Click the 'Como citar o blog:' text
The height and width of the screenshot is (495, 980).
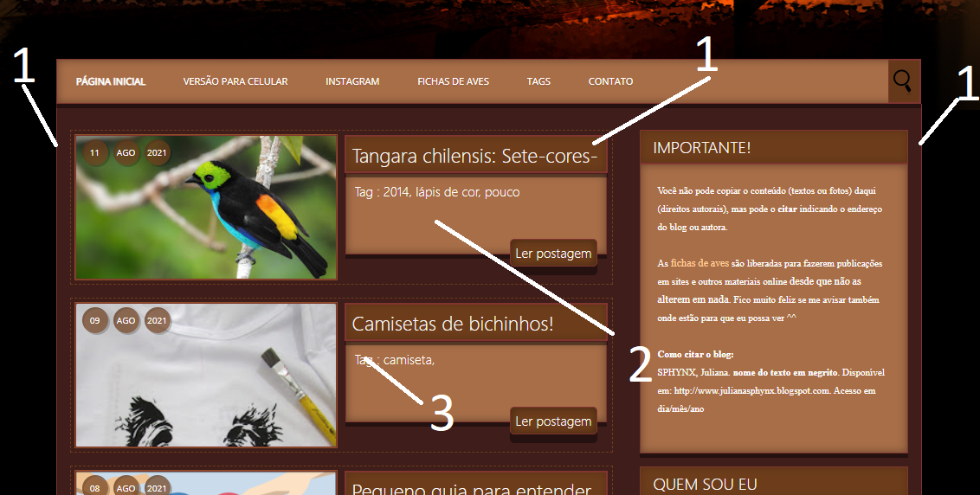coord(695,355)
